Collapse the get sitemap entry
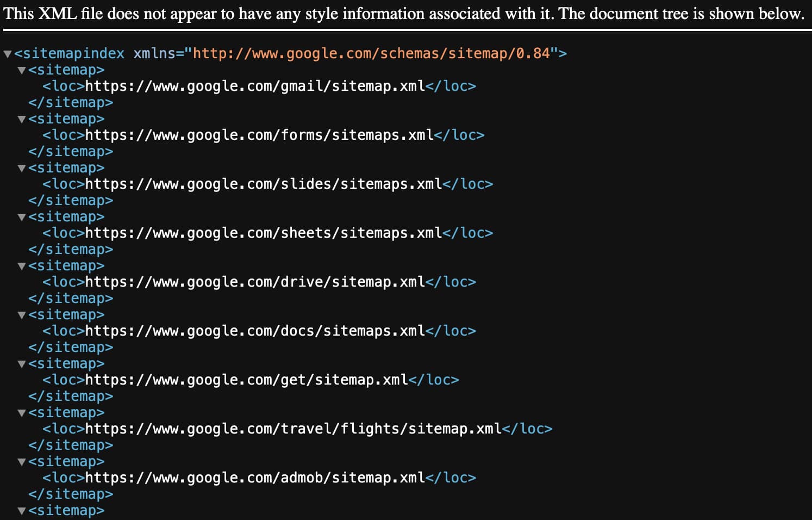This screenshot has width=812, height=520. coord(21,363)
